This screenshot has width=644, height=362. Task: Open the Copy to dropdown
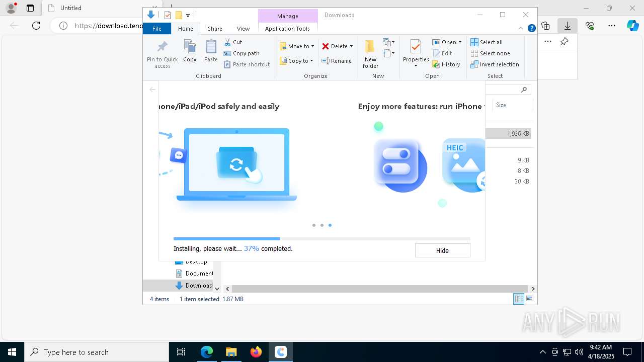[296, 61]
